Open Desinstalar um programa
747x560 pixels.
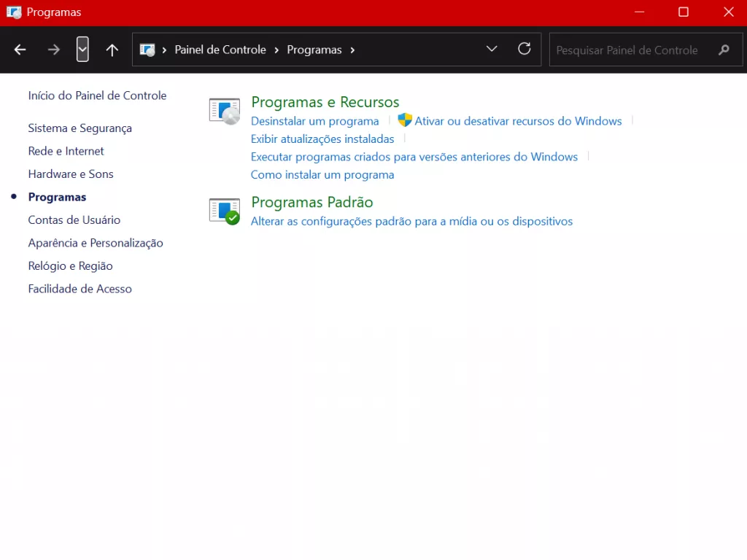point(314,121)
